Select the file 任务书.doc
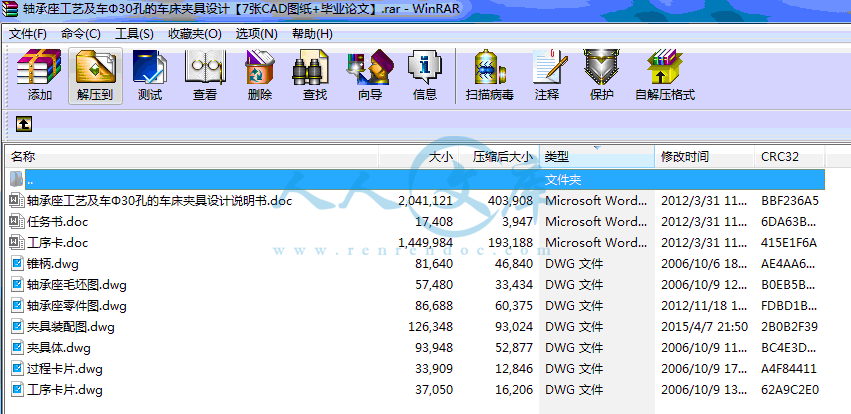The height and width of the screenshot is (414, 851). (x=57, y=222)
